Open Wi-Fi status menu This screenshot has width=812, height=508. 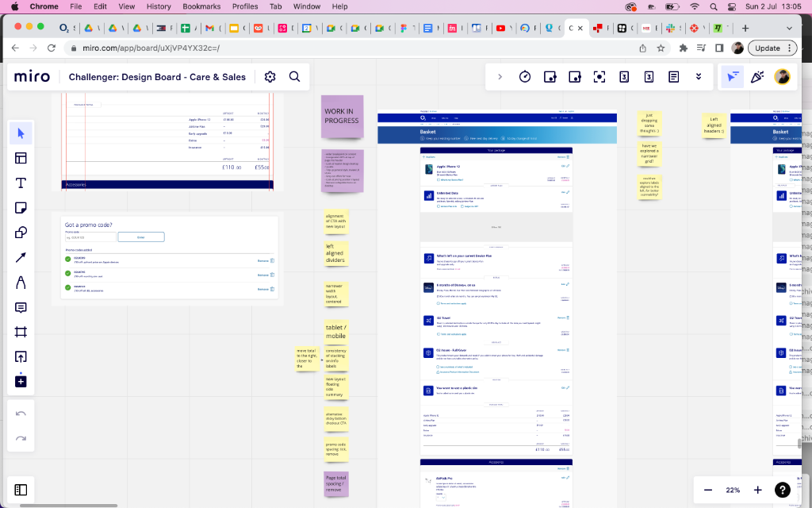tap(695, 6)
